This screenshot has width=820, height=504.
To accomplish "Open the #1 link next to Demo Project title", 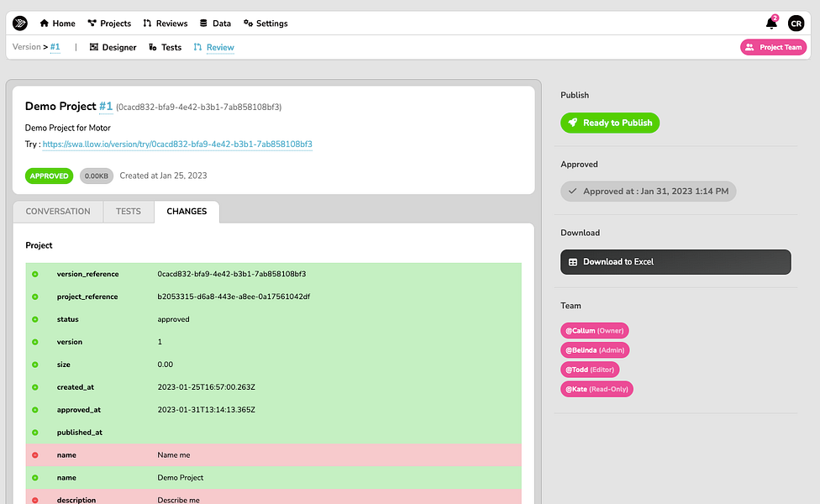I will (x=106, y=106).
